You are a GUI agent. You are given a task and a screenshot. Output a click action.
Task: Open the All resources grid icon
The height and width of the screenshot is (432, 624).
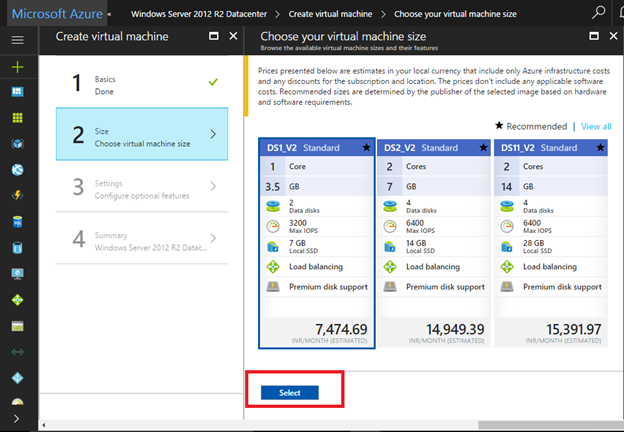[18, 118]
